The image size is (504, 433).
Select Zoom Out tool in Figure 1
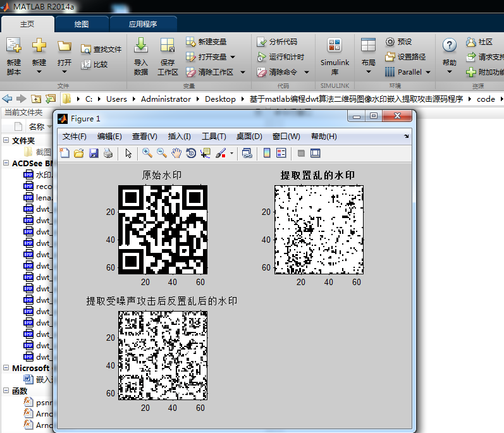point(162,153)
